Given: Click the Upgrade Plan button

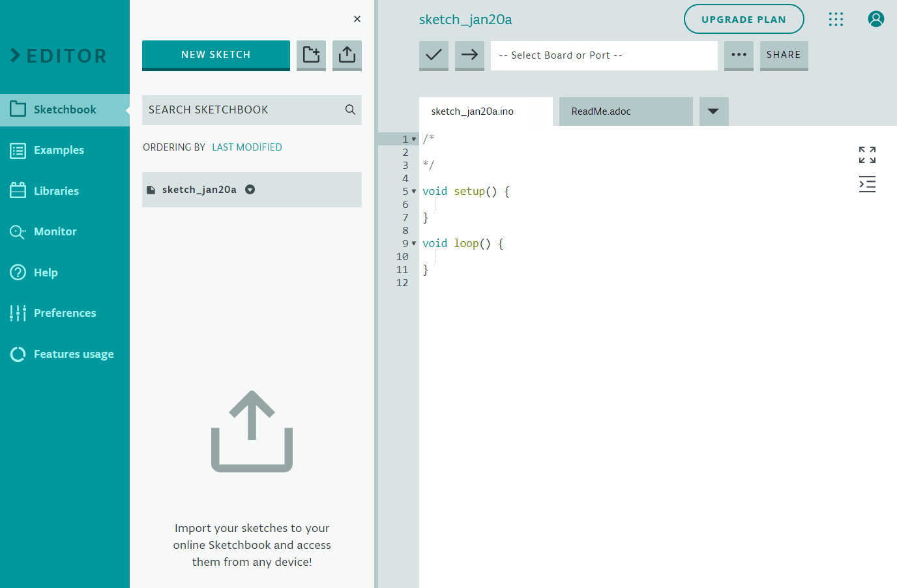Looking at the screenshot, I should point(744,20).
